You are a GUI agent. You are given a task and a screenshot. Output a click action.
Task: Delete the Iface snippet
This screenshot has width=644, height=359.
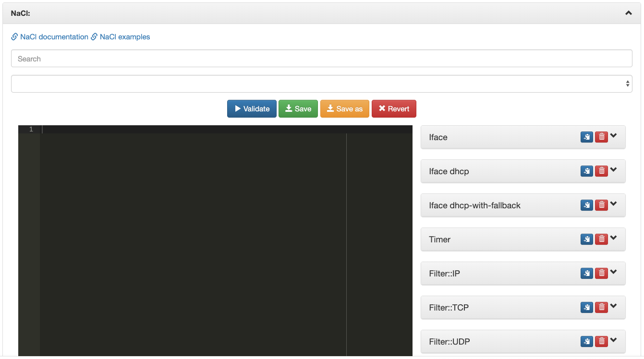[601, 137]
